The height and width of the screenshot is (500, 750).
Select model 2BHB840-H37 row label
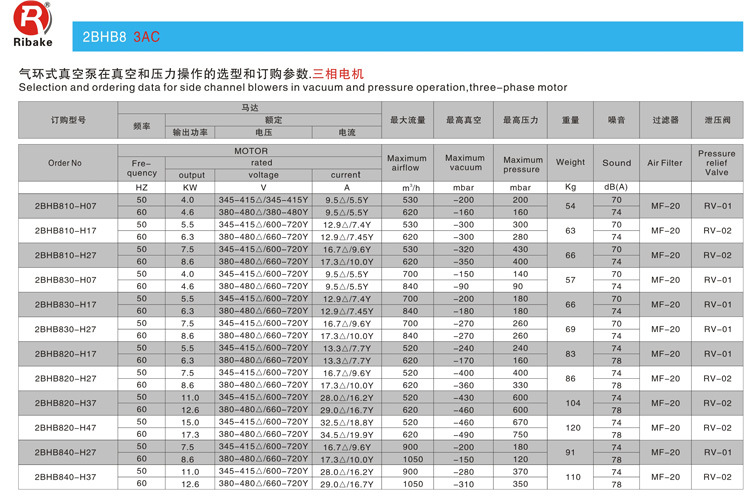(x=65, y=477)
